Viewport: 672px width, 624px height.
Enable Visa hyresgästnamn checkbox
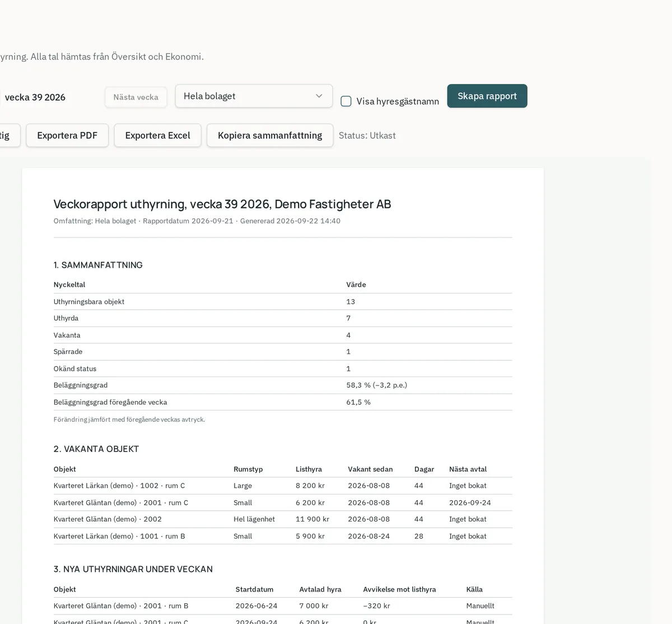346,101
